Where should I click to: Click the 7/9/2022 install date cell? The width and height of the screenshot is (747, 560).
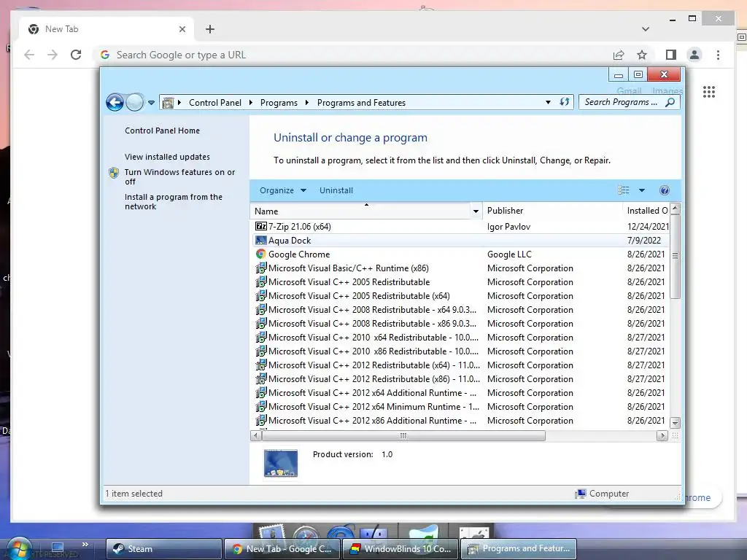tap(644, 241)
